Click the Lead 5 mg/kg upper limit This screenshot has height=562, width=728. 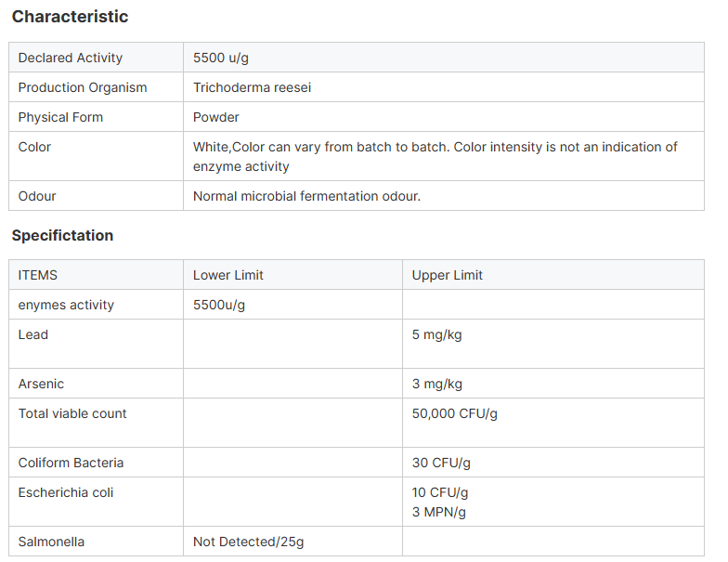(x=436, y=334)
